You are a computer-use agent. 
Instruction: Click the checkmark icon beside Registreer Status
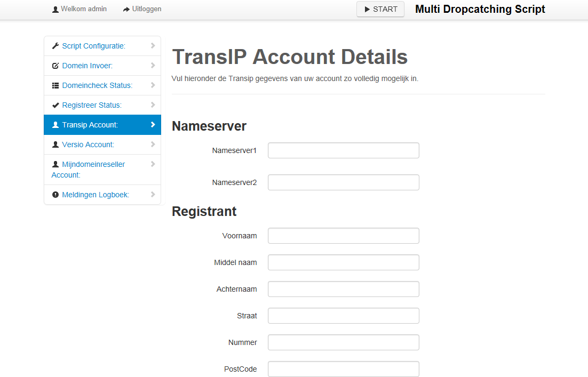[x=55, y=105]
